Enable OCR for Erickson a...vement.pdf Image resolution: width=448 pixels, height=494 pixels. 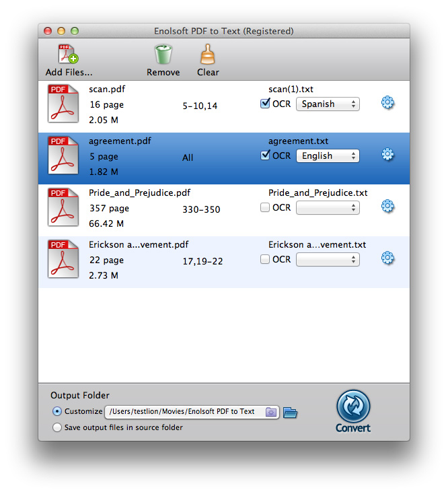point(265,259)
